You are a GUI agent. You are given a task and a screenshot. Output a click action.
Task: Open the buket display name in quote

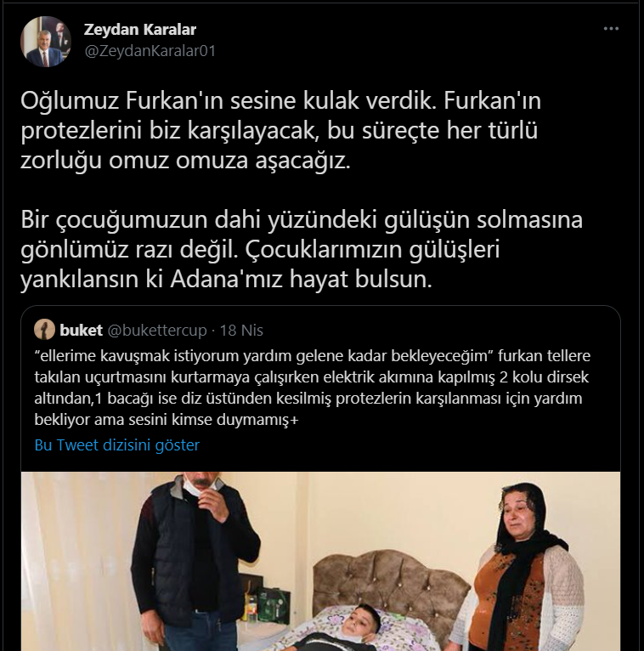point(82,331)
